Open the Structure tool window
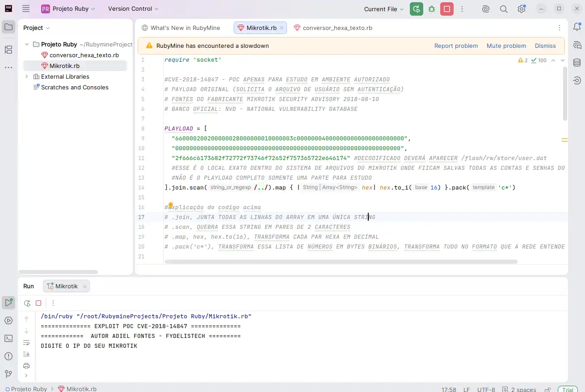 pos(8,50)
